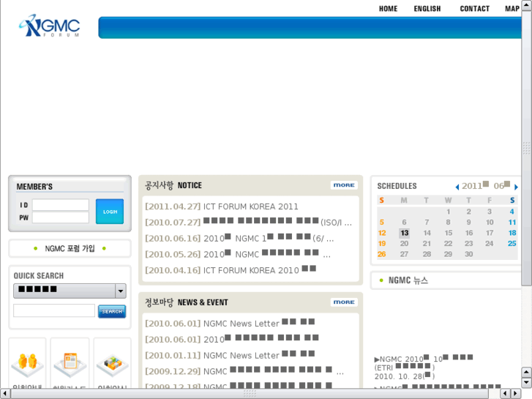Click the blue SEARCH button

pos(112,311)
